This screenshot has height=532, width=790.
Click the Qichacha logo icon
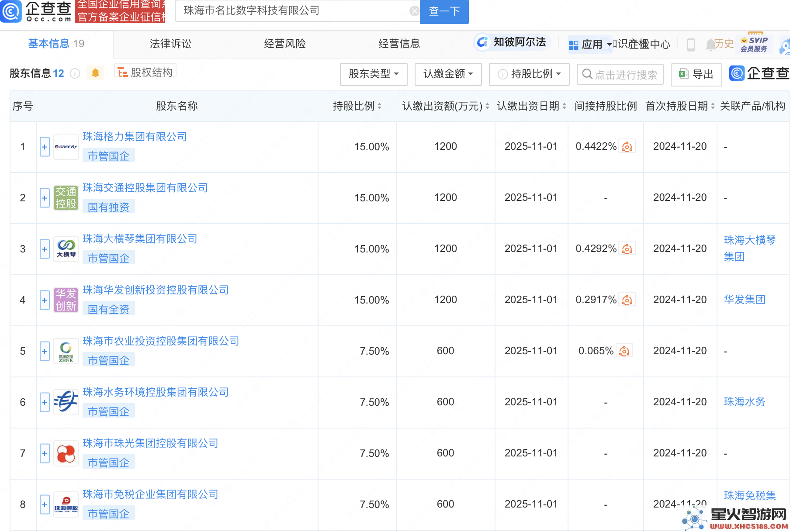[11, 11]
